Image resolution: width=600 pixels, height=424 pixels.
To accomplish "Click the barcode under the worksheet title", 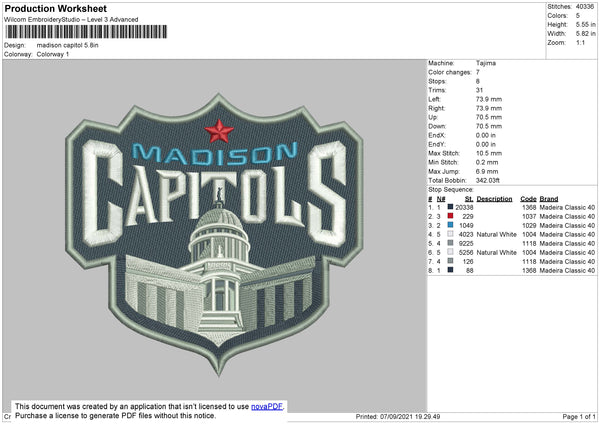I will 86,32.
